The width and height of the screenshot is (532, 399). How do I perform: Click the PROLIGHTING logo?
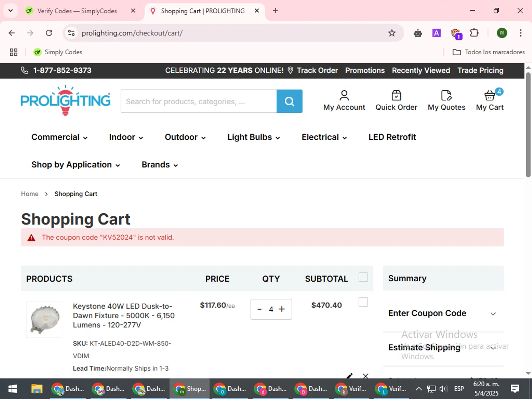click(x=66, y=100)
